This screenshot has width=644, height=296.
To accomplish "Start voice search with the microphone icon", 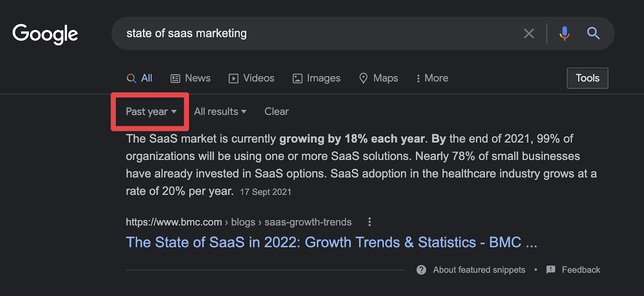I will [x=564, y=33].
